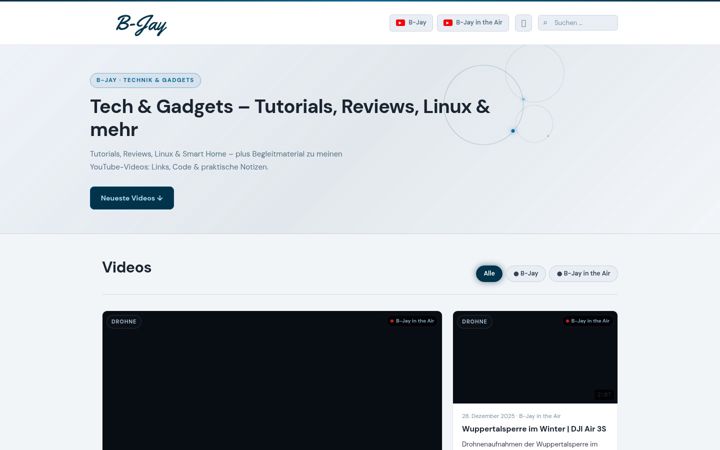Click the Tech & Gadgets hero headline
The image size is (720, 450).
coord(290,118)
